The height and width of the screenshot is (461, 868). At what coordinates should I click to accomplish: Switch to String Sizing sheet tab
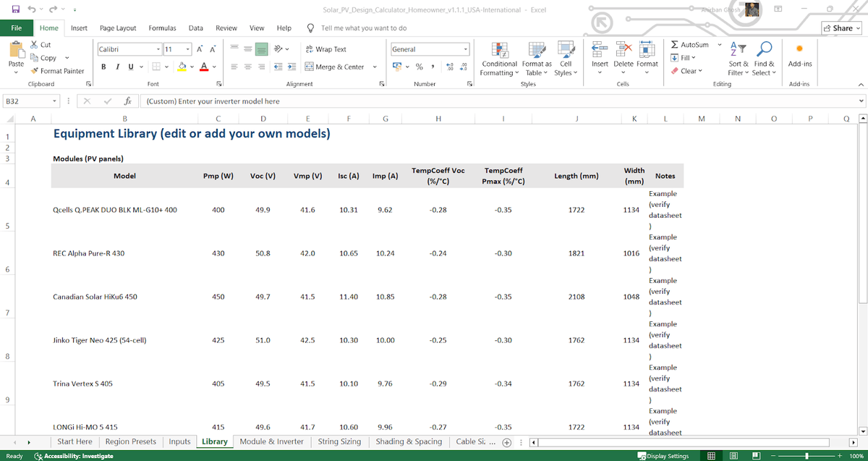pos(339,441)
